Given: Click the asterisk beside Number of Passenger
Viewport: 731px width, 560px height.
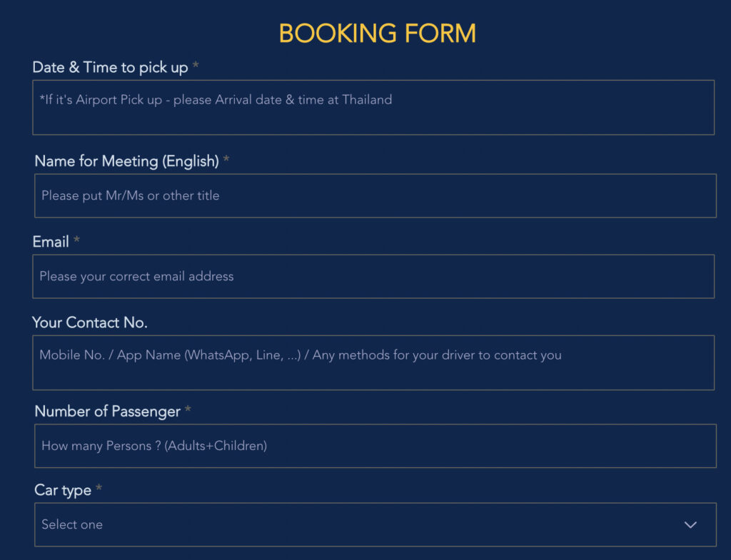Looking at the screenshot, I should tap(188, 411).
